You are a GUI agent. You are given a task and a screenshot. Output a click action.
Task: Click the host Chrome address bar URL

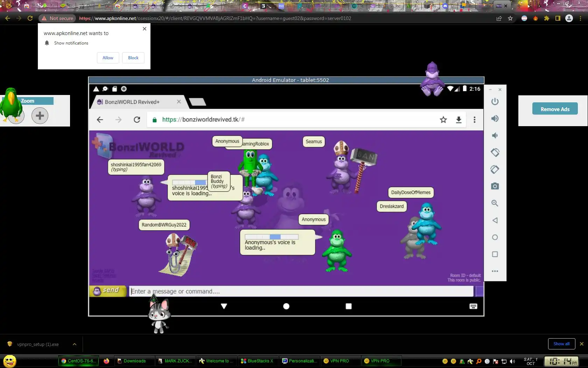215,18
